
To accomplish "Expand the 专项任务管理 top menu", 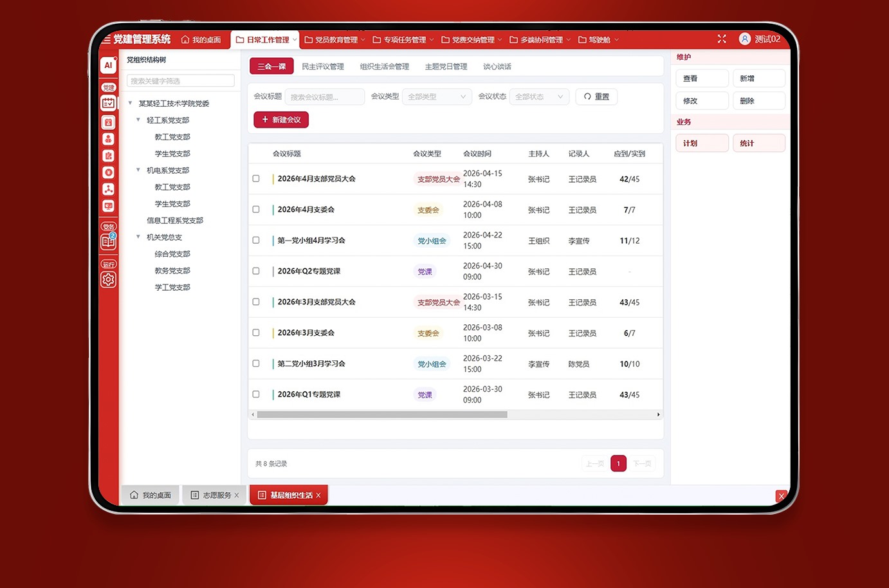I will (403, 40).
